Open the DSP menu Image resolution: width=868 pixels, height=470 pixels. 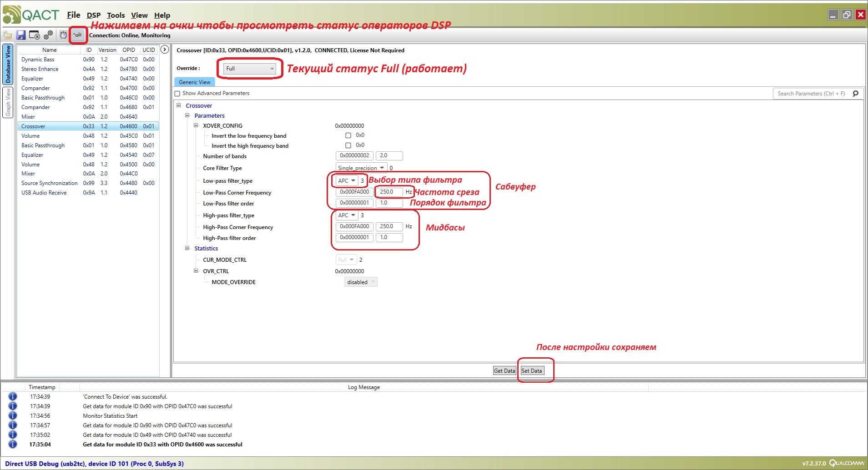[93, 15]
